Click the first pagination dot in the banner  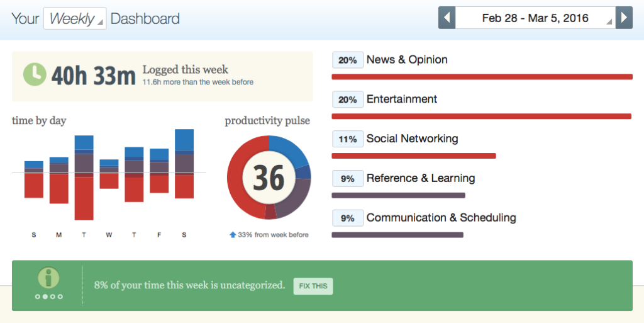tap(38, 297)
